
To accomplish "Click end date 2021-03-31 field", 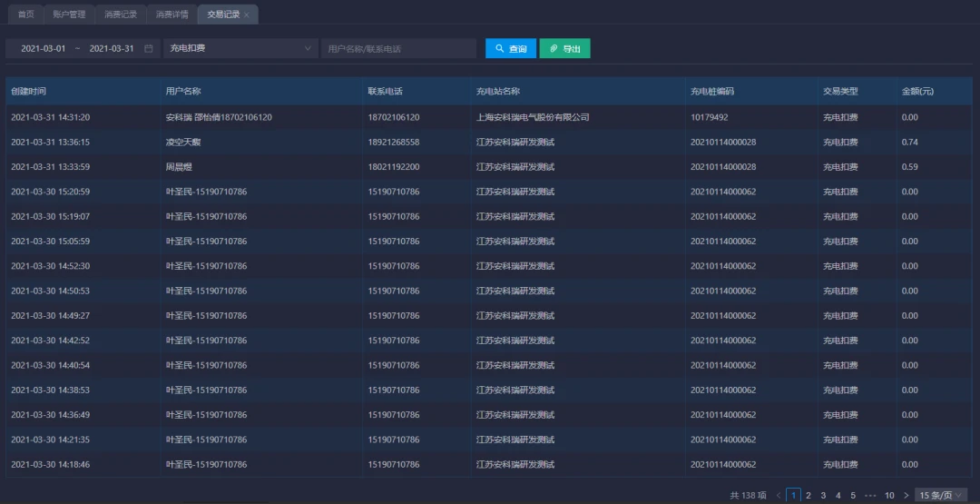I will click(112, 49).
